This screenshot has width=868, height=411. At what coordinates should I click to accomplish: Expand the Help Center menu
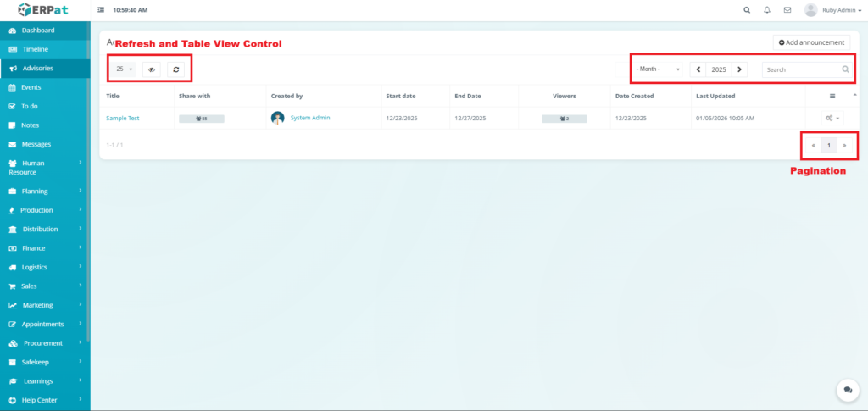coord(45,400)
